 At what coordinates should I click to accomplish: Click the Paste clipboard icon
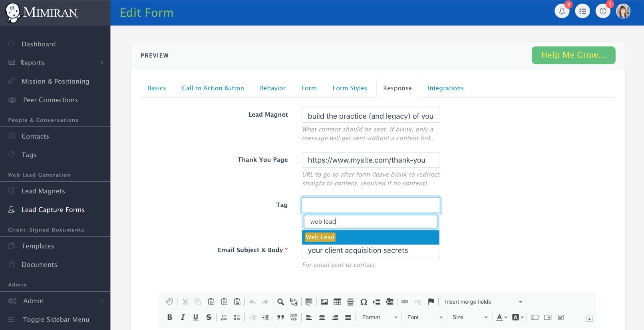click(x=211, y=302)
